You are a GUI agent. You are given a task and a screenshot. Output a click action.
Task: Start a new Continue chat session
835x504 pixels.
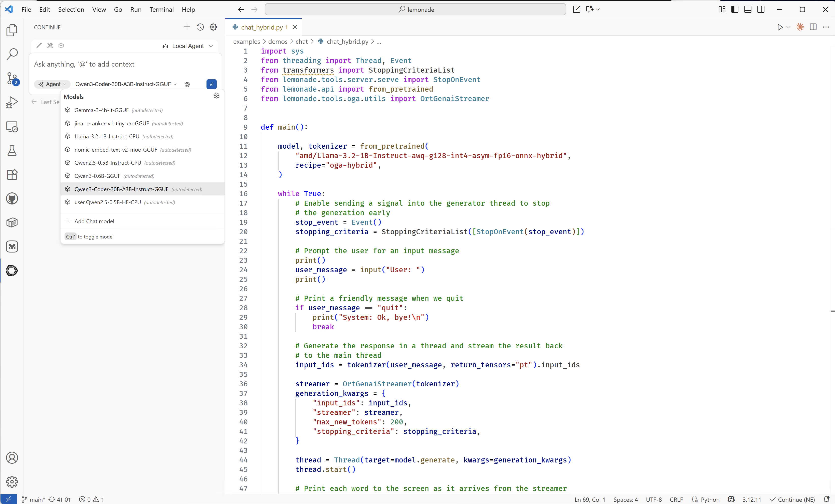coord(187,27)
